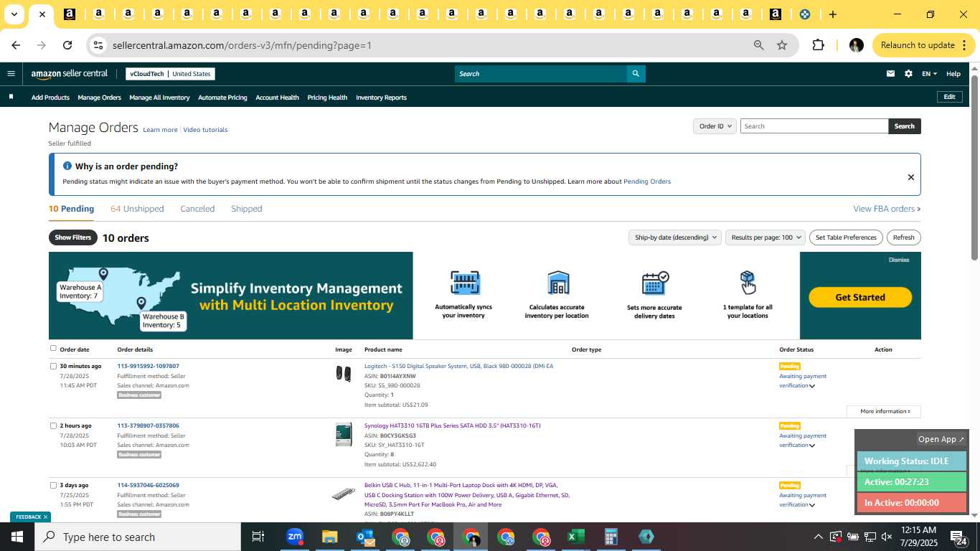The height and width of the screenshot is (551, 980).
Task: Open Excel from the taskbar
Action: point(575,537)
